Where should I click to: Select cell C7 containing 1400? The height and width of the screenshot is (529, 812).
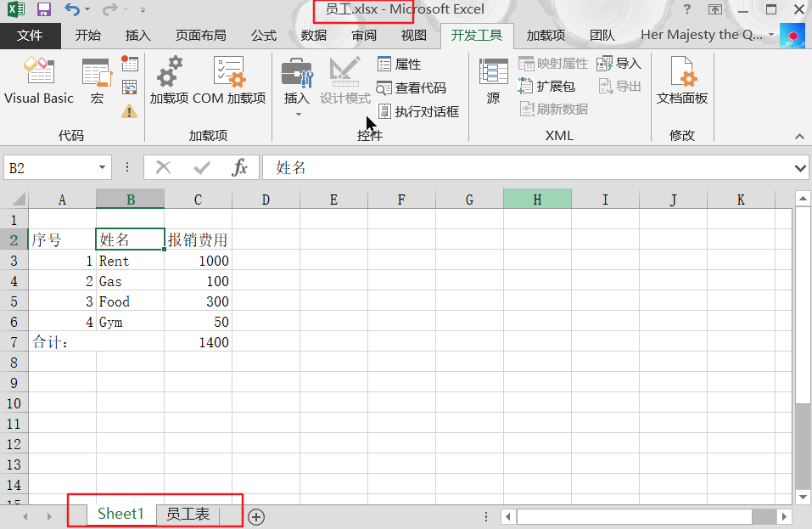point(198,342)
